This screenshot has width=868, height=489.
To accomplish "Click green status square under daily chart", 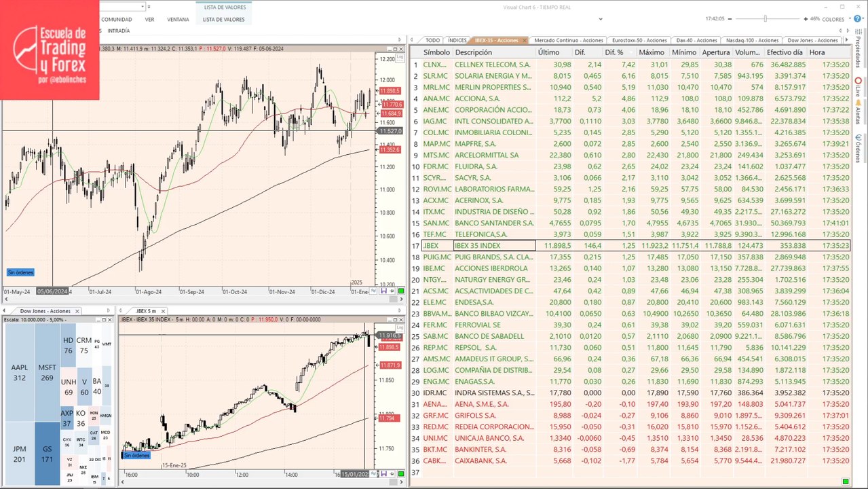I will [400, 292].
